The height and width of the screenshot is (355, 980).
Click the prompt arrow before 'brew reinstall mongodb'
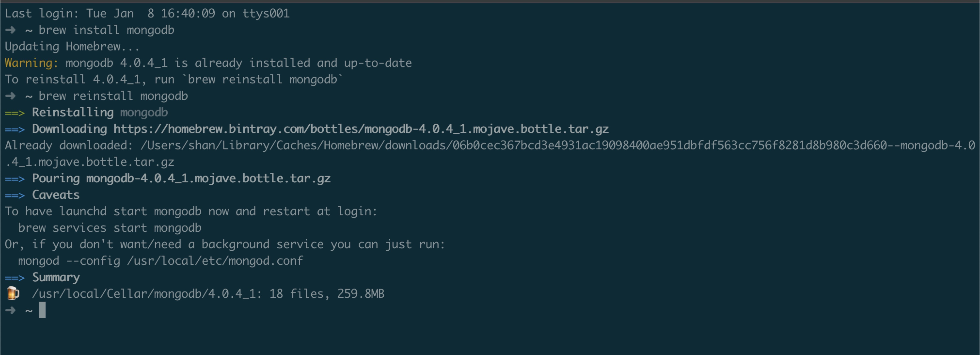11,96
